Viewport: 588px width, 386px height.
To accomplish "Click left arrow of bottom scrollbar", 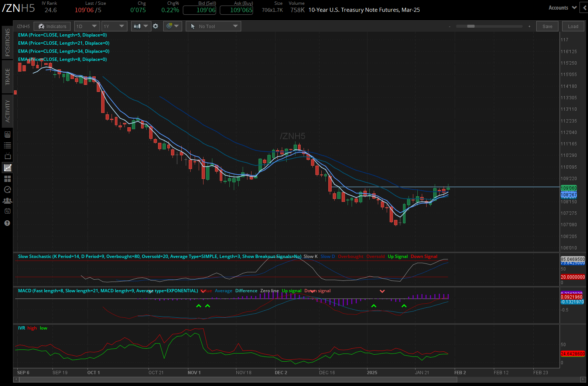I will point(16,379).
